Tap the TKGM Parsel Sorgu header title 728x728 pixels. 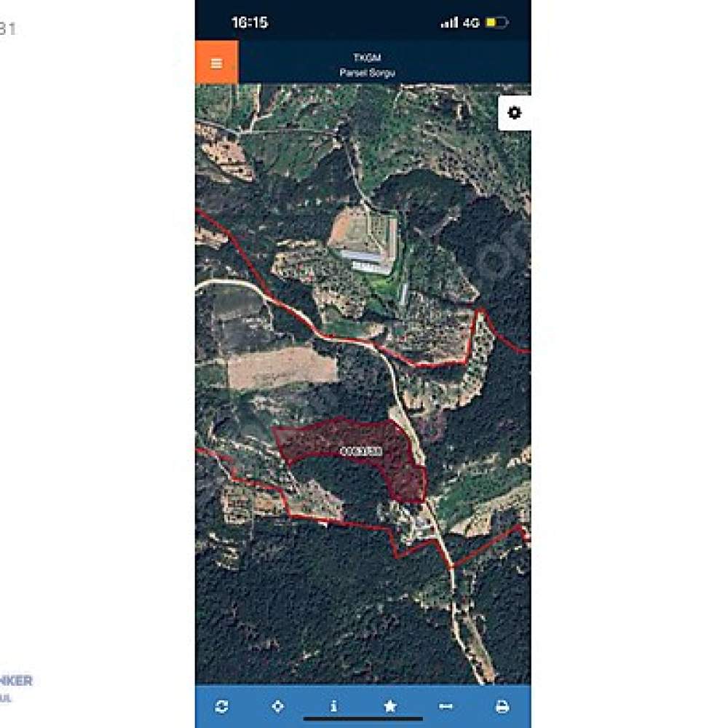pos(367,65)
